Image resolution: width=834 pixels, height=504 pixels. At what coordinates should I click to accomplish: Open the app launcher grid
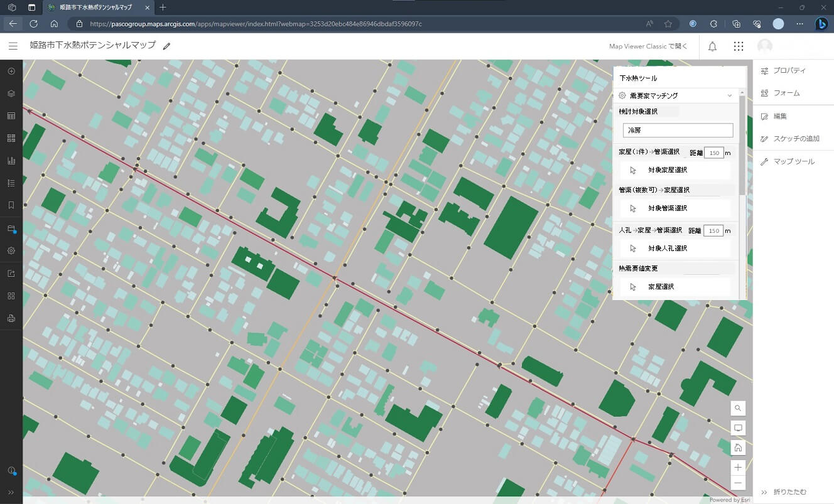[x=739, y=46]
